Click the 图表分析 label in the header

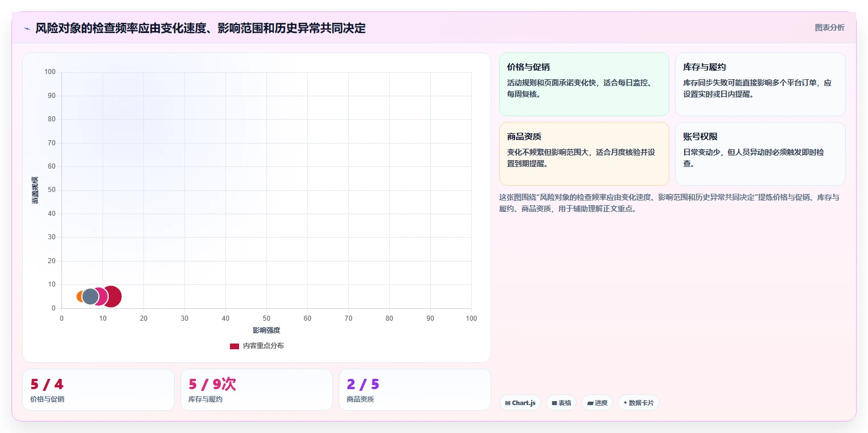click(829, 27)
